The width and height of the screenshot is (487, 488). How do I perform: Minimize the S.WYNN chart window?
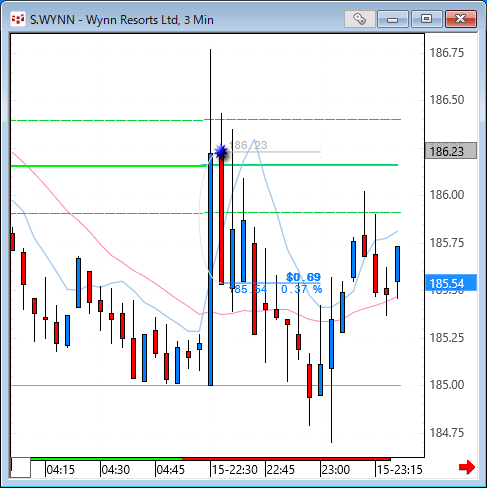coord(393,19)
